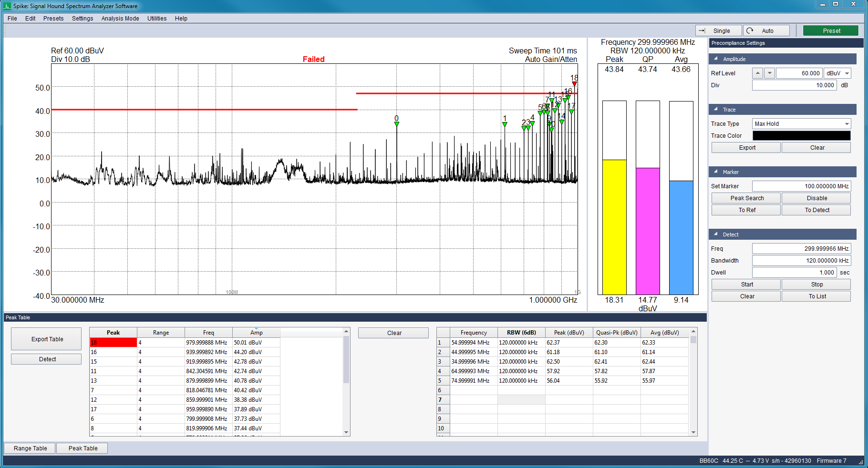Screen dimensions: 868x468
Task: Collapse the Trace panel
Action: (715, 109)
